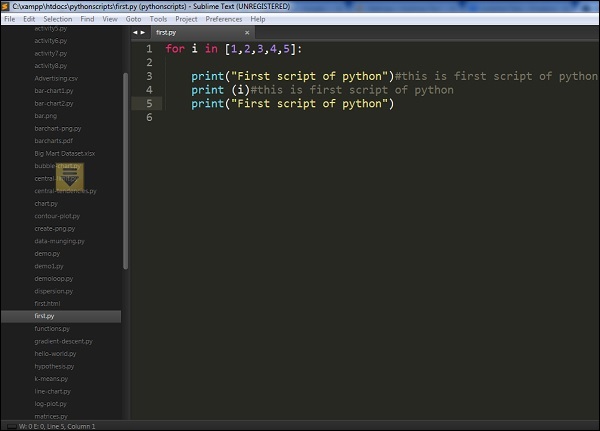Click the Sublime Text logo in title bar
Image resolution: width=600 pixels, height=431 pixels.
5,7
